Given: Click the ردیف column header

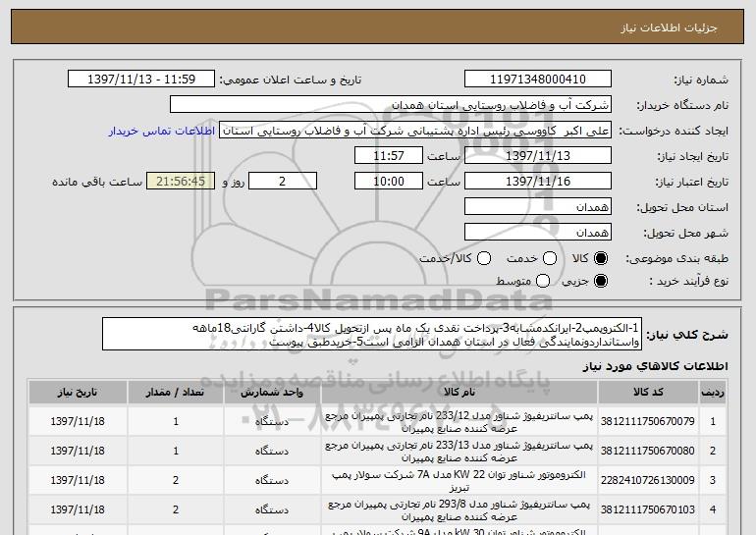Looking at the screenshot, I should coord(713,393).
